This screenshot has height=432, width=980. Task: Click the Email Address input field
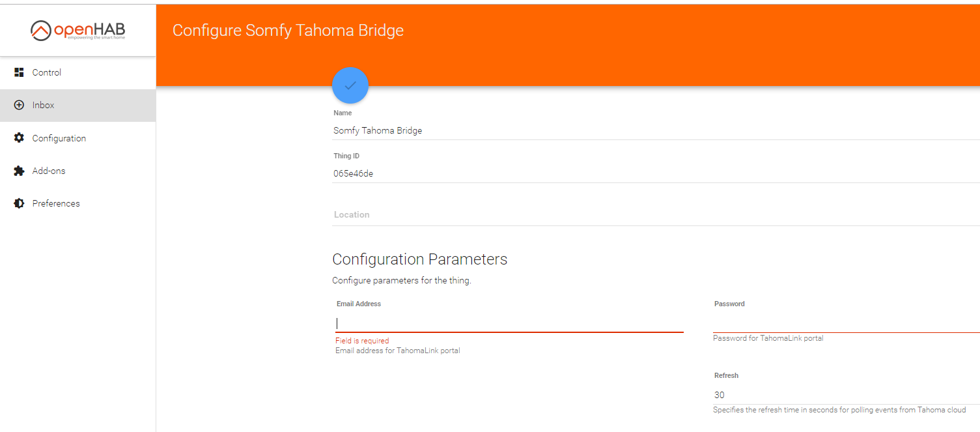509,323
